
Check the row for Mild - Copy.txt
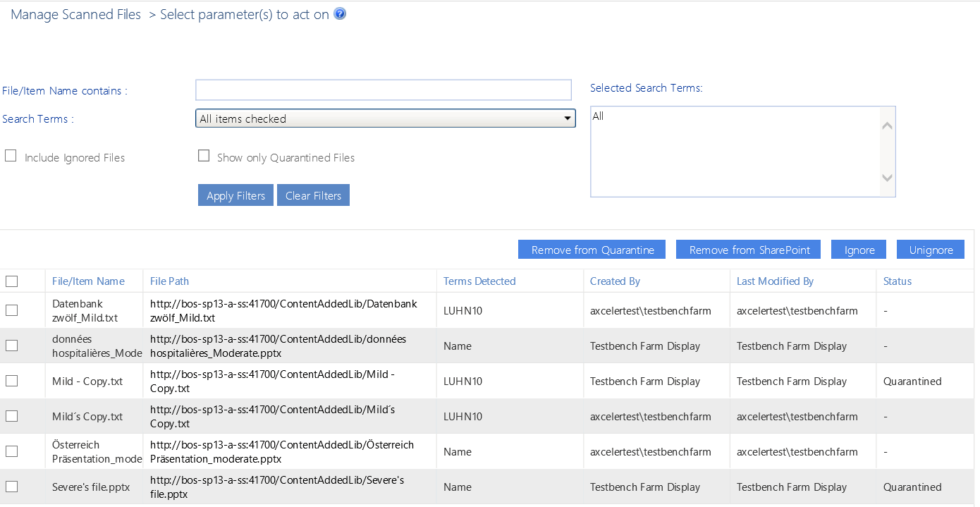[11, 380]
